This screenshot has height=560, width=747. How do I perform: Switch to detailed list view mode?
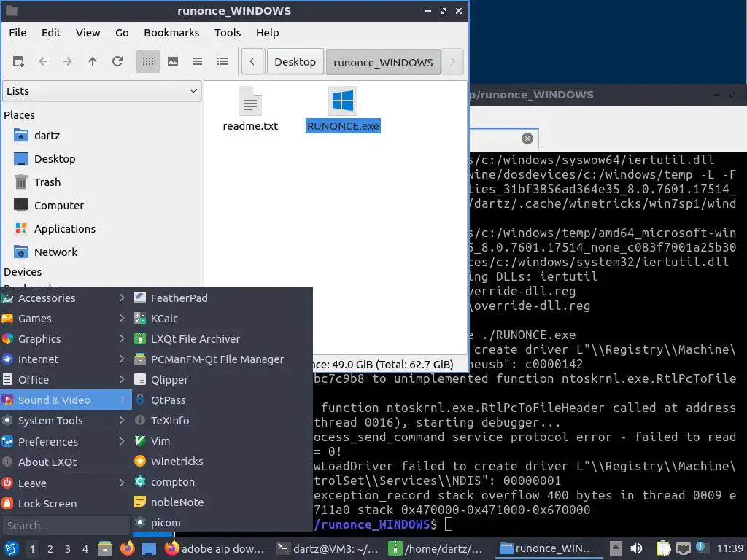click(222, 61)
